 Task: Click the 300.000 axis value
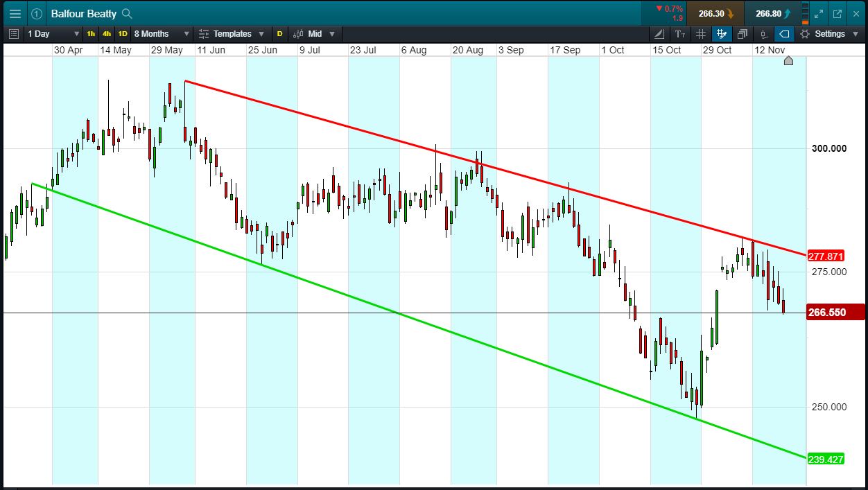(x=829, y=148)
